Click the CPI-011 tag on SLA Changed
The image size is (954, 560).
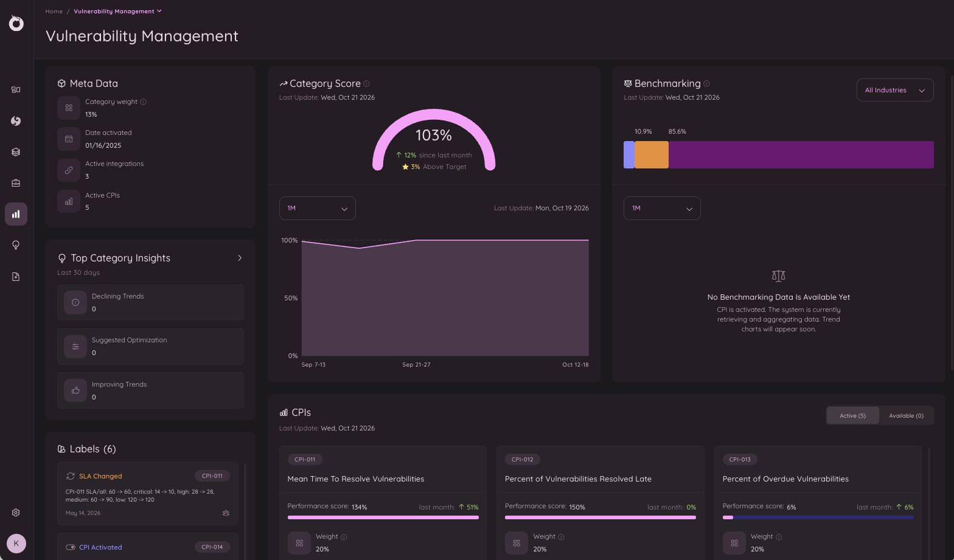coord(212,476)
